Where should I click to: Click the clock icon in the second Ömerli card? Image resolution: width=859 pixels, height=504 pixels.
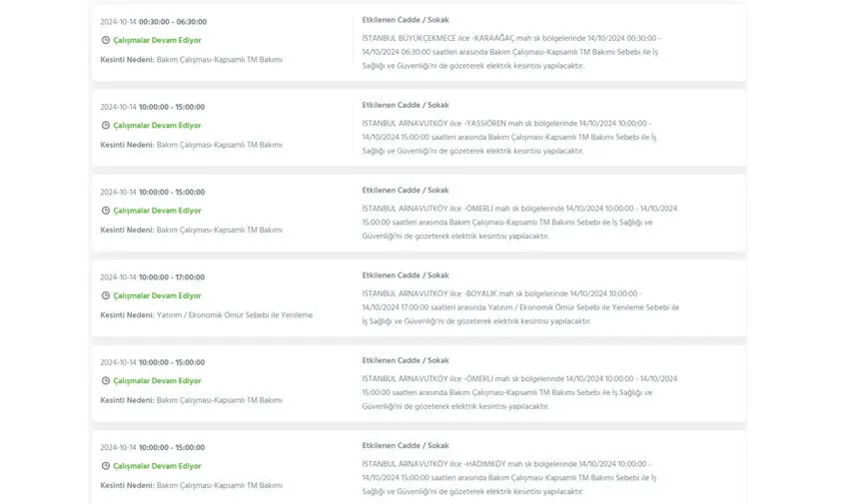click(106, 380)
